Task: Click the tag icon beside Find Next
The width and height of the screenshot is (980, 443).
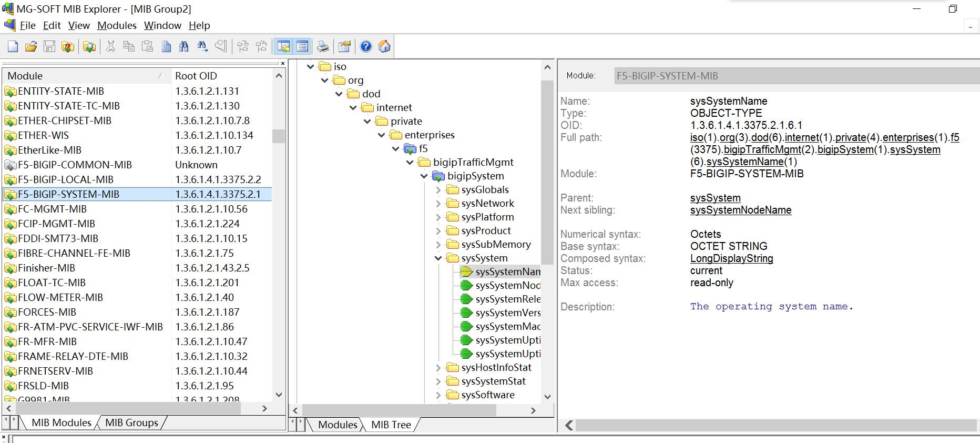Action: (221, 47)
